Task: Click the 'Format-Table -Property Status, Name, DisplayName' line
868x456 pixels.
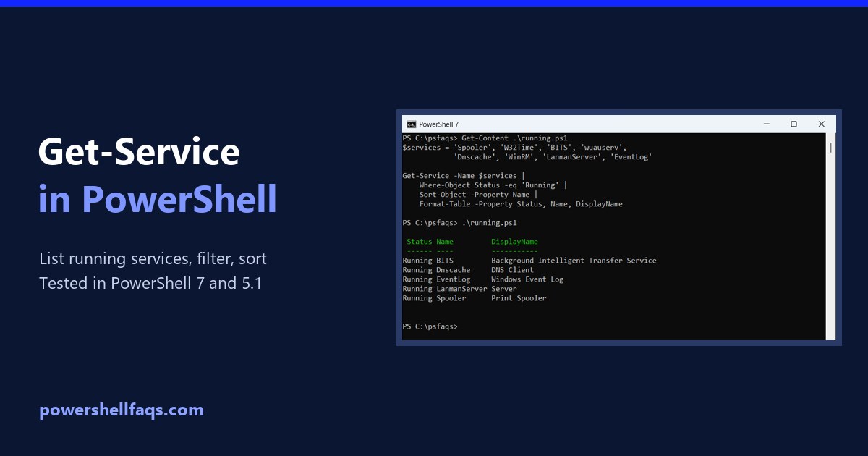Action: tap(521, 204)
